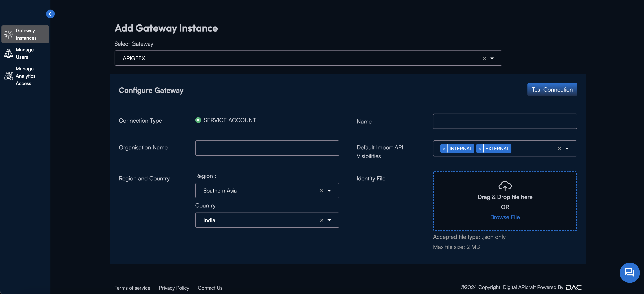Open the chat support bubble
The height and width of the screenshot is (294, 644).
click(x=630, y=273)
